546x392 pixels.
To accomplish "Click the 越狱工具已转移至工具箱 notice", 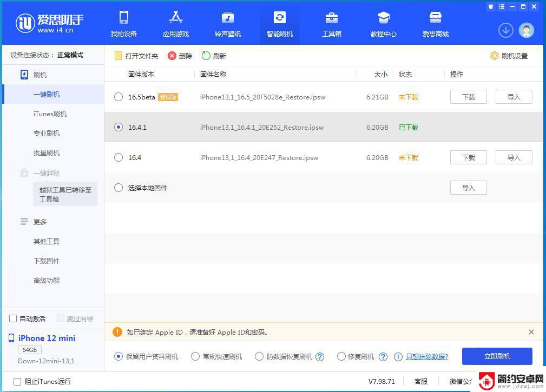I will coord(65,194).
